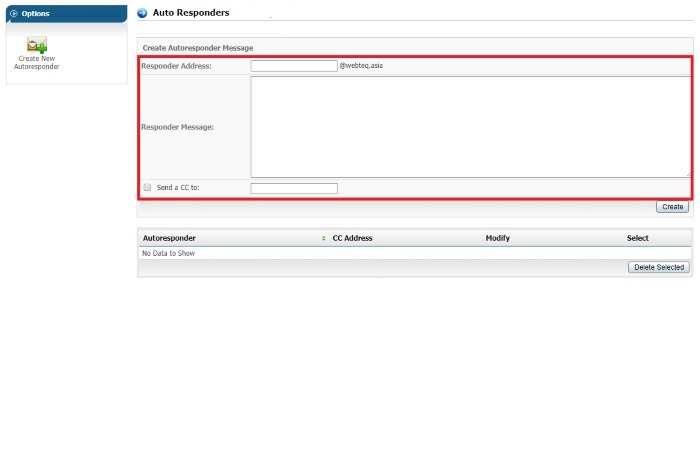Click the Create New Autoresponder envelope icon

[37, 45]
